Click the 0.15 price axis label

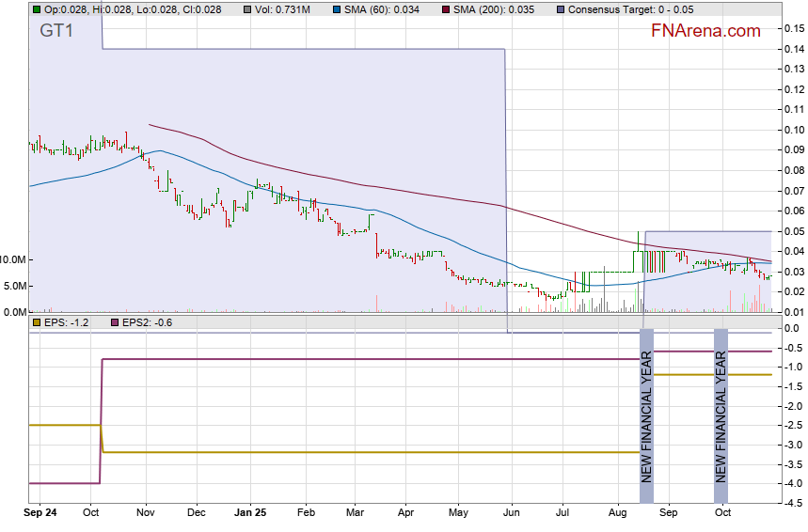click(x=792, y=29)
